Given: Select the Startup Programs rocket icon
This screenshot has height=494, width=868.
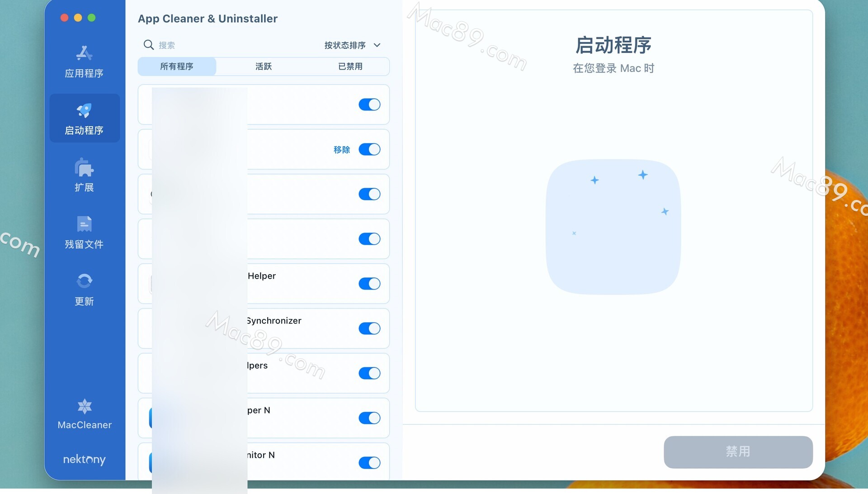Looking at the screenshot, I should click(x=84, y=111).
